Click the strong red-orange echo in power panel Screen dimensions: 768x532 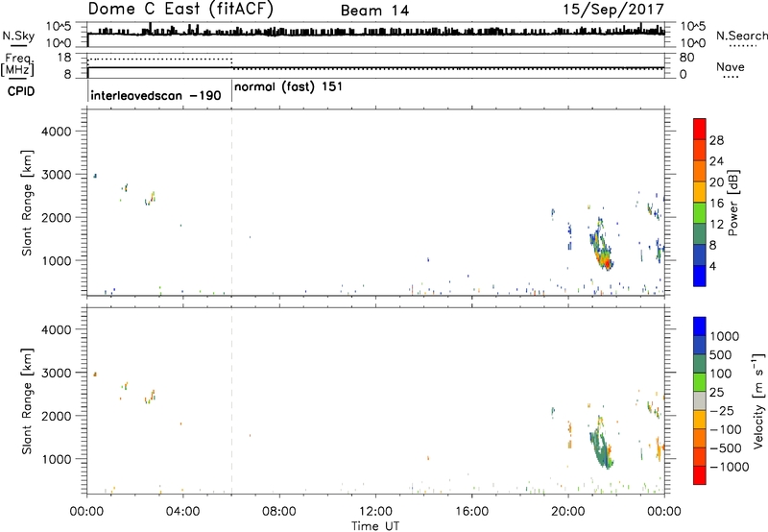pos(607,263)
